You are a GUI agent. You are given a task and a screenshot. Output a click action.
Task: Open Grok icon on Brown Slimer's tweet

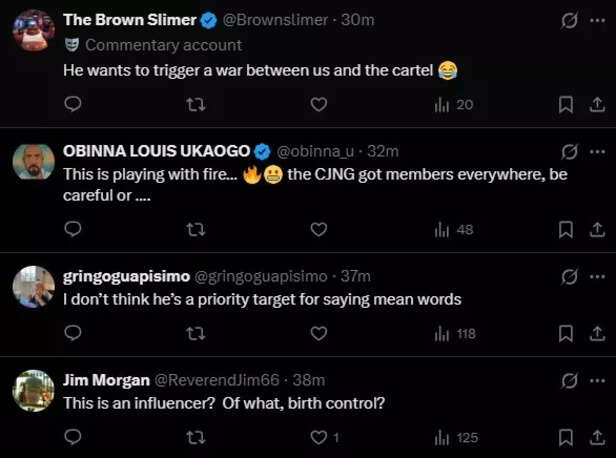point(570,20)
